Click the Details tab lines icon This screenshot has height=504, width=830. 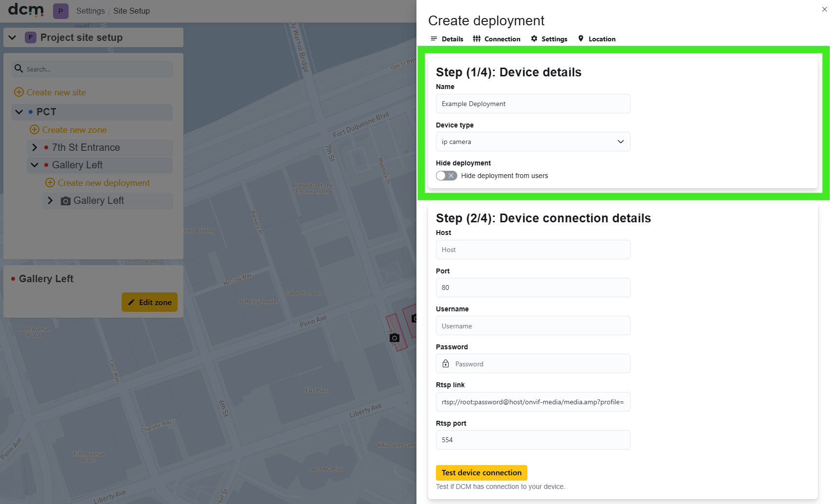point(434,38)
